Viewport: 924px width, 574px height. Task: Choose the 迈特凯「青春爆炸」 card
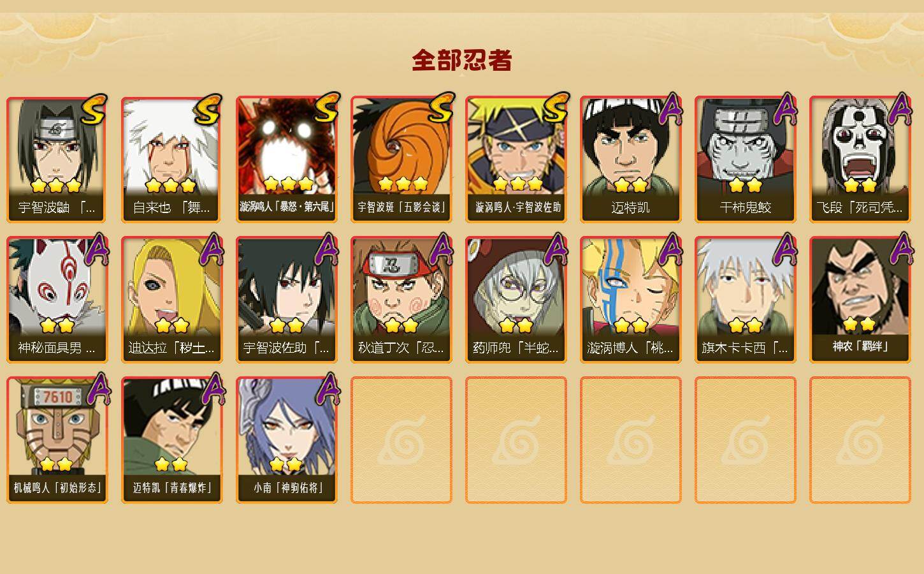click(x=171, y=440)
